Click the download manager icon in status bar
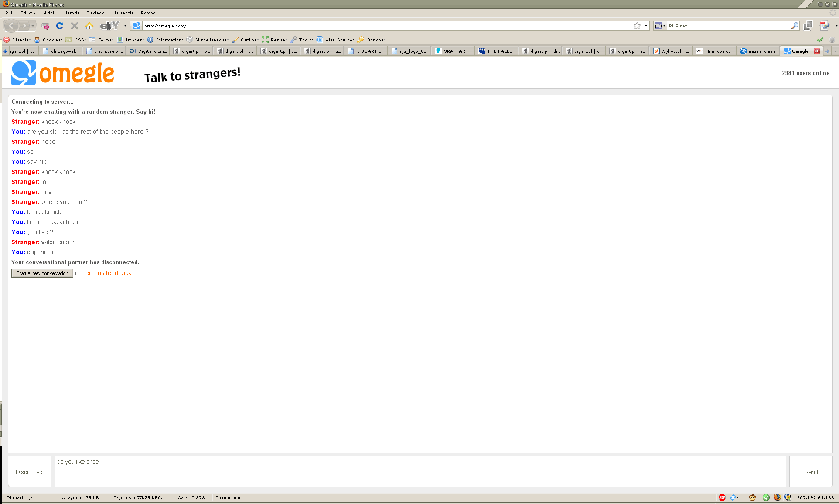 tap(788, 497)
